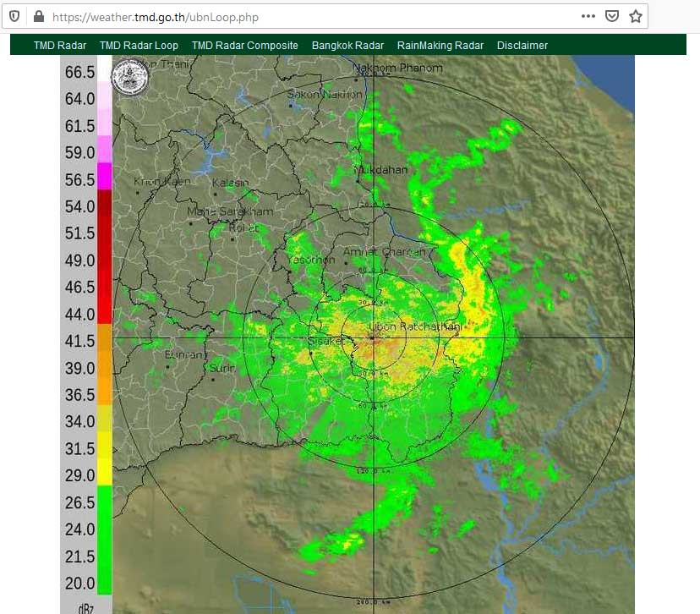Open the site security padlock info
This screenshot has width=700, height=614.
39,17
